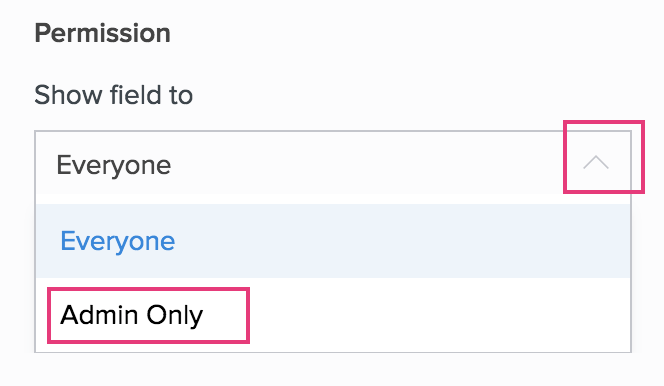The width and height of the screenshot is (664, 386).
Task: Click the Permission section heading
Action: tap(102, 33)
